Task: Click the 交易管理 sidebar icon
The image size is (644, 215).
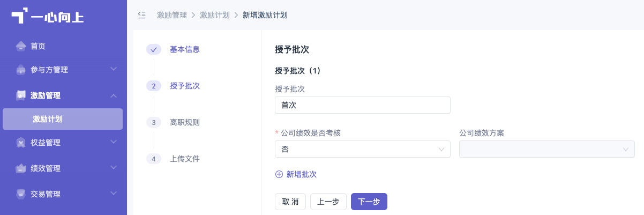Action: point(21,194)
